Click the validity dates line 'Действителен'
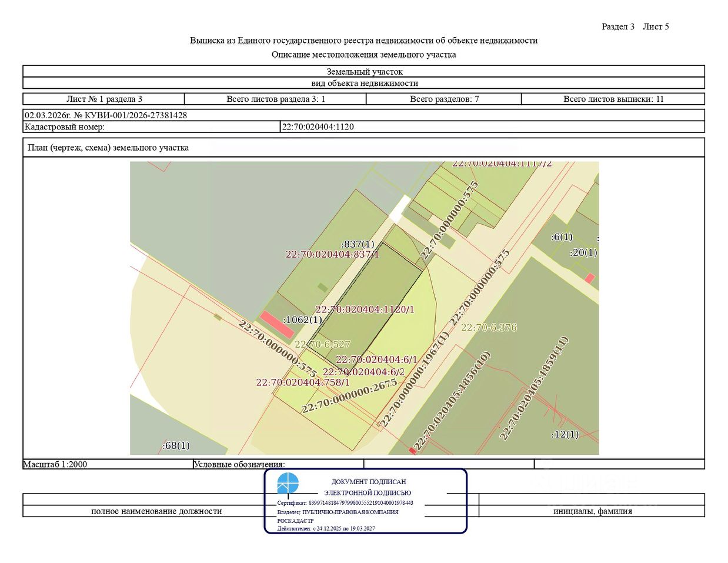The image size is (728, 563). [326, 528]
